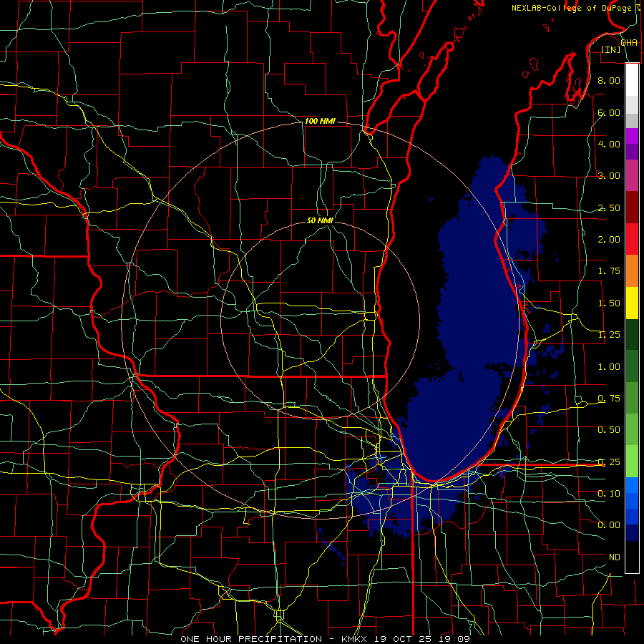
Task: Click the 50 NMI range ring label
Action: [x=320, y=220]
